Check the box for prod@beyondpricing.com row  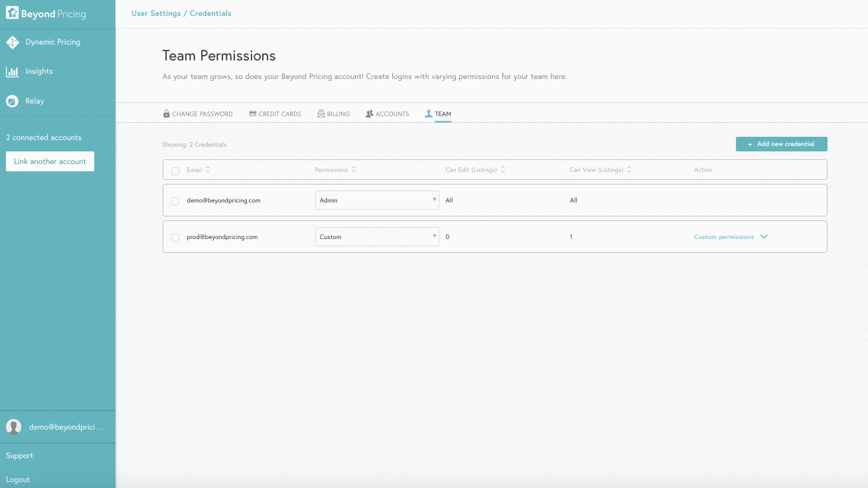coord(175,238)
